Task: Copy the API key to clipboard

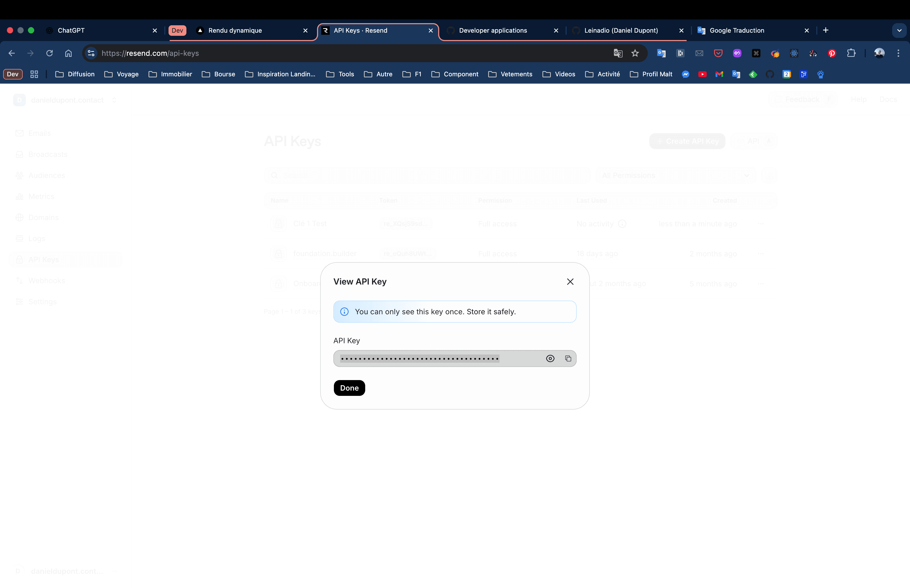Action: click(568, 358)
